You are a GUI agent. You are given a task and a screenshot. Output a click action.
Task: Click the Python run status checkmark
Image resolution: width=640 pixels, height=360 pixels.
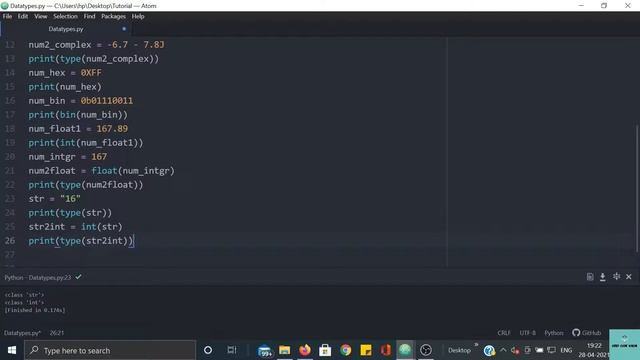(x=78, y=277)
